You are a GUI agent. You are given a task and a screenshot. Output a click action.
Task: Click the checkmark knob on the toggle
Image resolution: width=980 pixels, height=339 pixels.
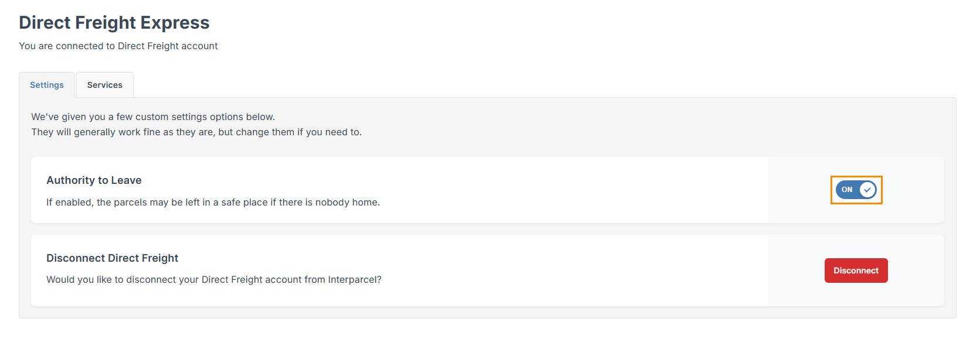pyautogui.click(x=867, y=190)
